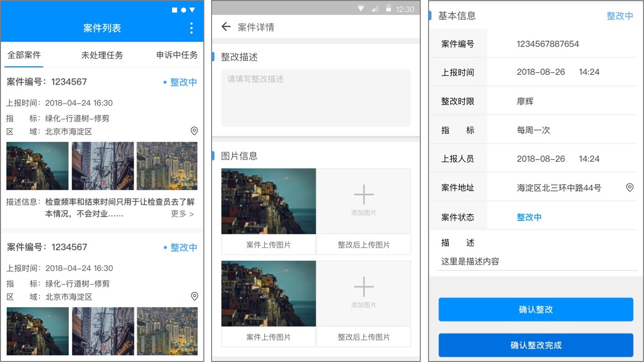Viewport: 644px width, 362px height.
Task: Open second uploaded cliffside image in 图片信息
Action: (x=269, y=294)
